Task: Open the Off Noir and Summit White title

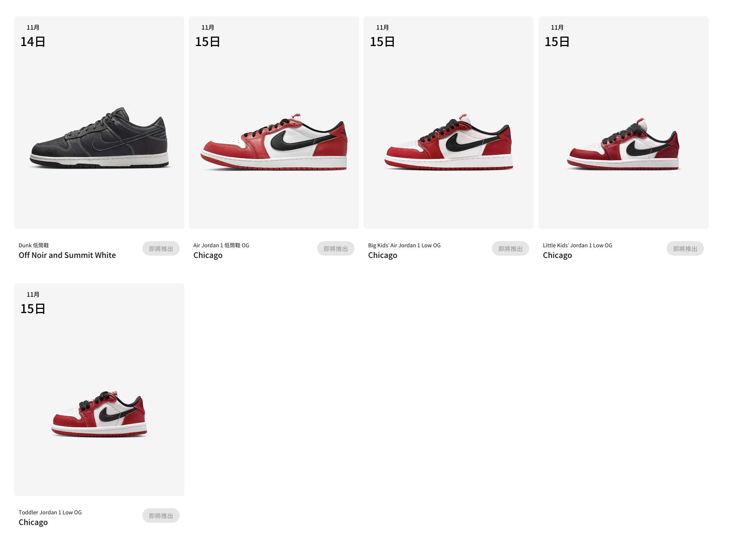Action: 67,255
